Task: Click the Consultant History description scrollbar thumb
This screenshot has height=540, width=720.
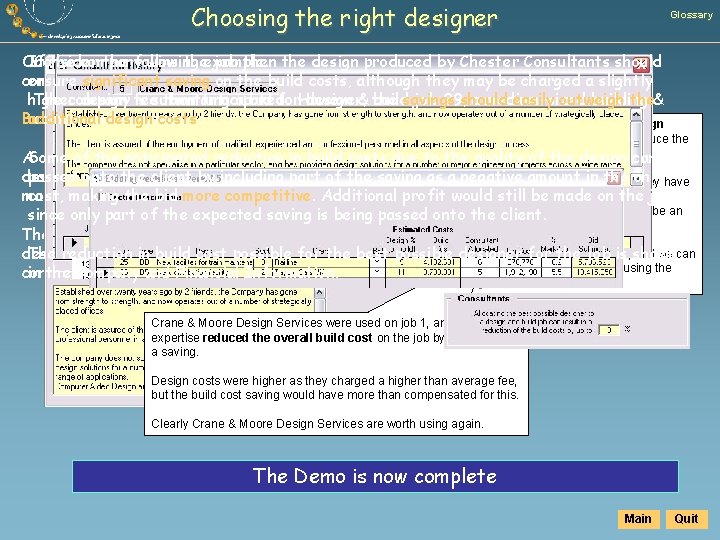Action: click(636, 143)
